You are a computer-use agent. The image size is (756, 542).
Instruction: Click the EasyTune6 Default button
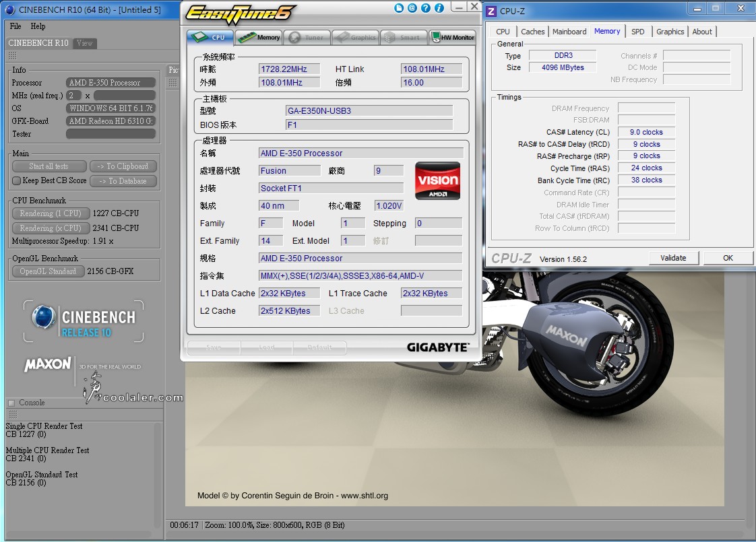click(x=319, y=347)
